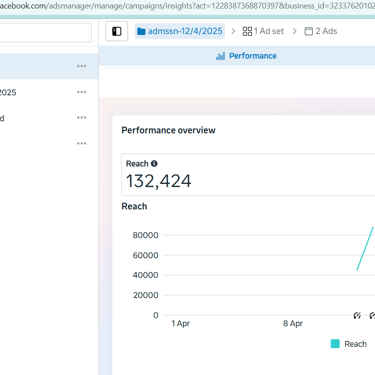The image size is (375, 375).
Task: Click the blue campaign folder icon
Action: 141,31
